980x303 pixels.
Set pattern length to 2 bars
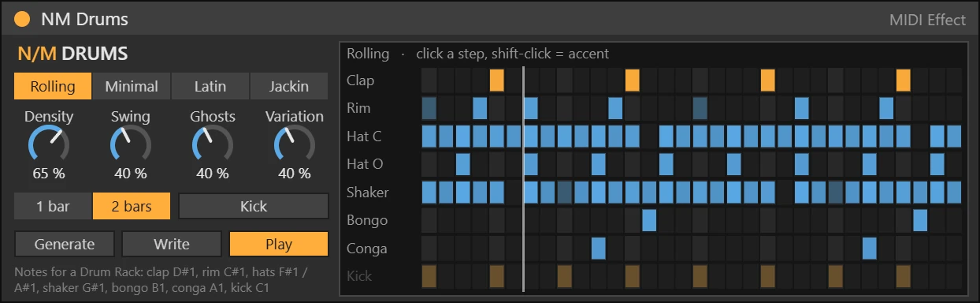pos(132,207)
